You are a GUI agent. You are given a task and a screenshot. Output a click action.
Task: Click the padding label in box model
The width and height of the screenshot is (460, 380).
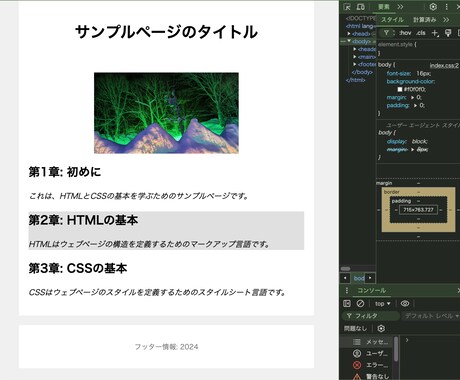[x=401, y=201]
